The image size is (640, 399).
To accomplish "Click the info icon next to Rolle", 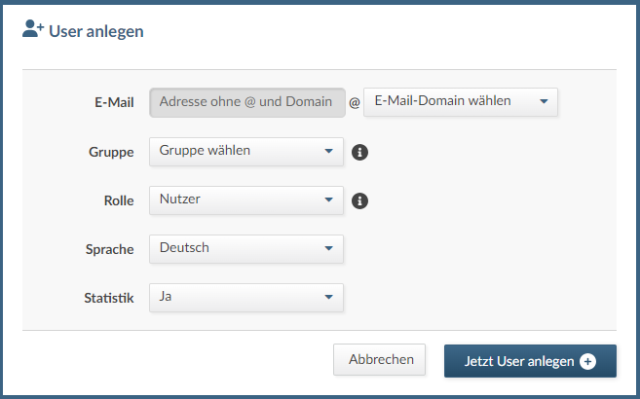I will click(360, 201).
